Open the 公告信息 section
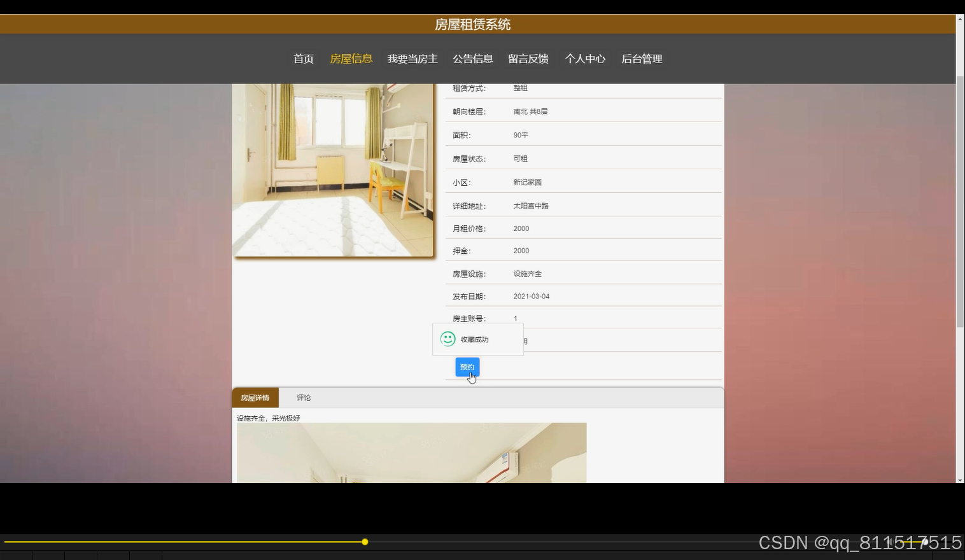965x560 pixels. [x=473, y=58]
